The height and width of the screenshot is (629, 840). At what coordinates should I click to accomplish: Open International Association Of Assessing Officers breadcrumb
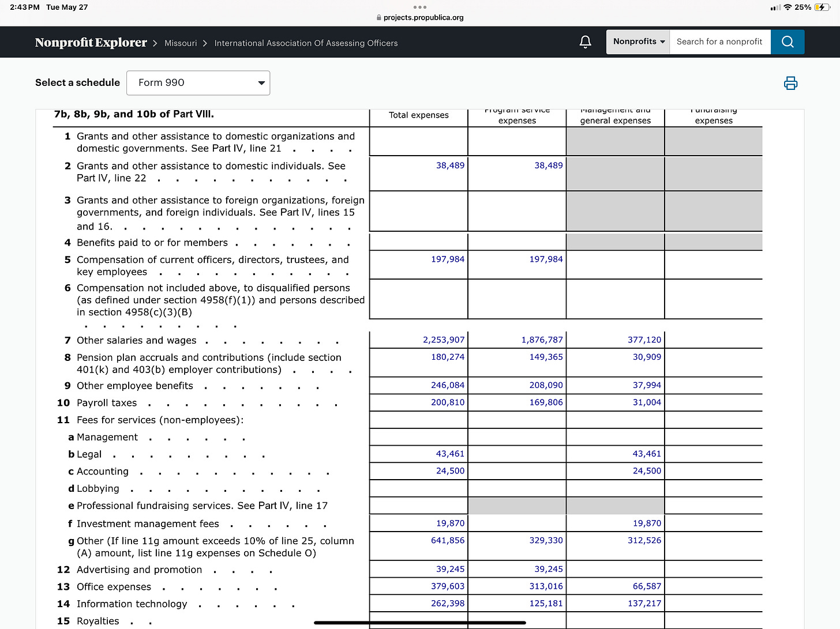[x=306, y=43]
